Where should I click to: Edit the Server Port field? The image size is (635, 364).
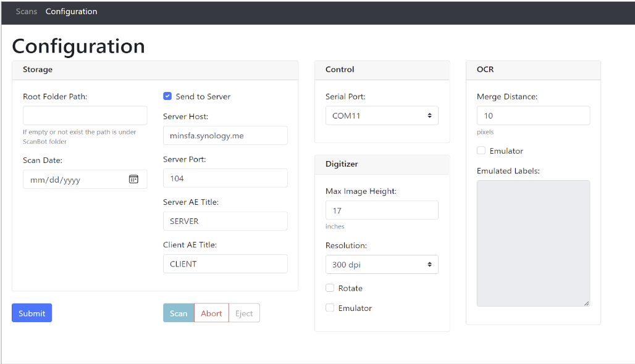coord(225,178)
